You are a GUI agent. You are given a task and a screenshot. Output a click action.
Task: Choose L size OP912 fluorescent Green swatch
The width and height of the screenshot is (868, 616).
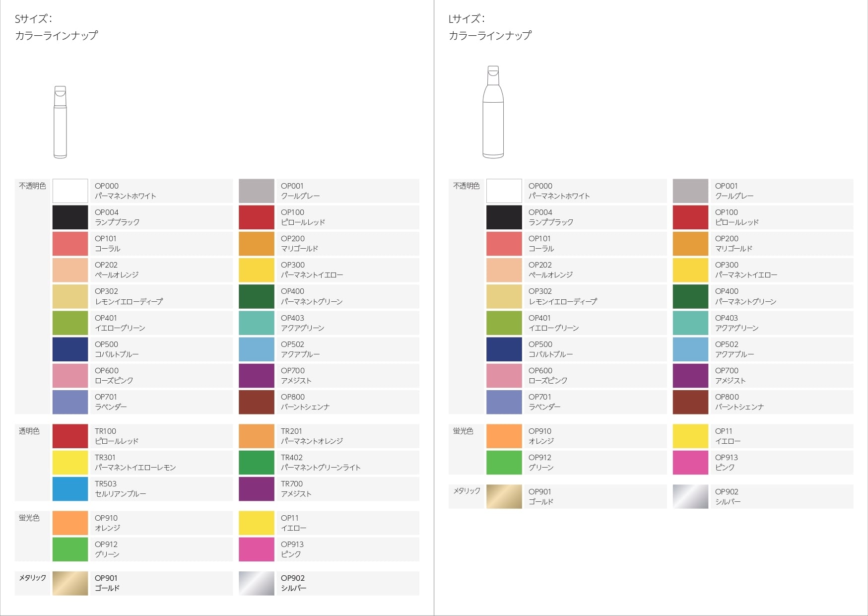pyautogui.click(x=504, y=463)
